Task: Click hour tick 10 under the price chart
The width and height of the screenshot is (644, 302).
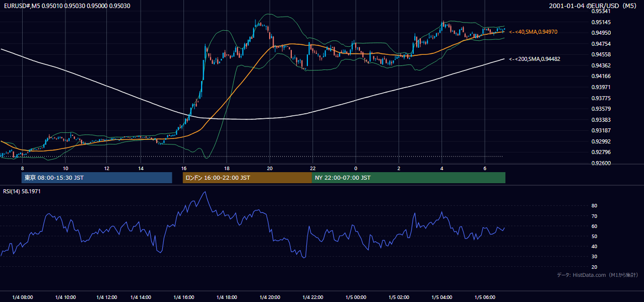Action: coord(66,168)
